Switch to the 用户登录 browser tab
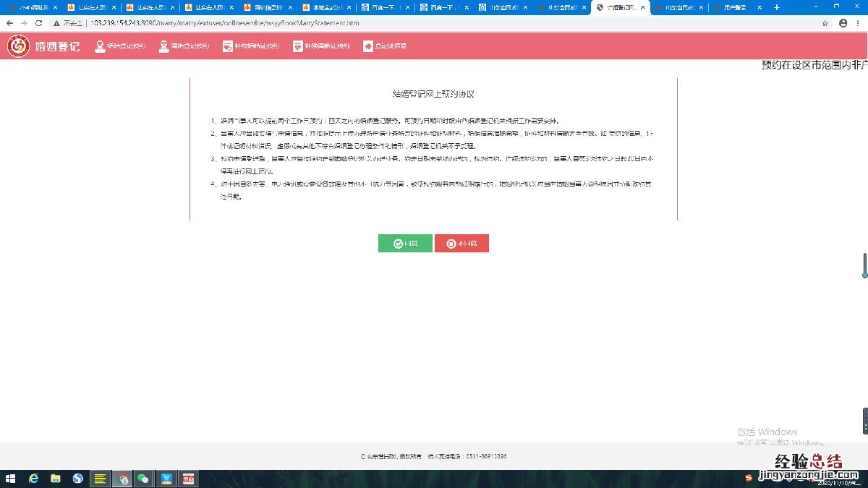Screen dimensions: 868x488 [x=739, y=7]
